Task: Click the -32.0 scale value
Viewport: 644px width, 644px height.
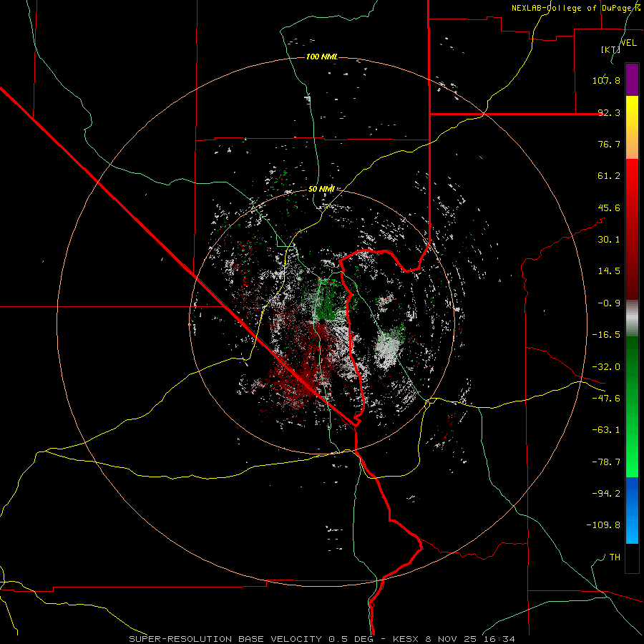Action: tap(606, 367)
